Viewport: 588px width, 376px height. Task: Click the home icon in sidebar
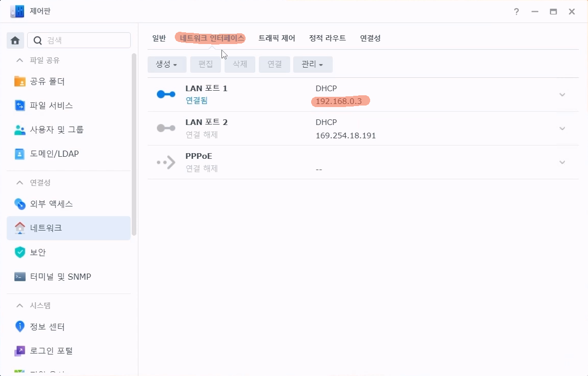[x=15, y=40]
